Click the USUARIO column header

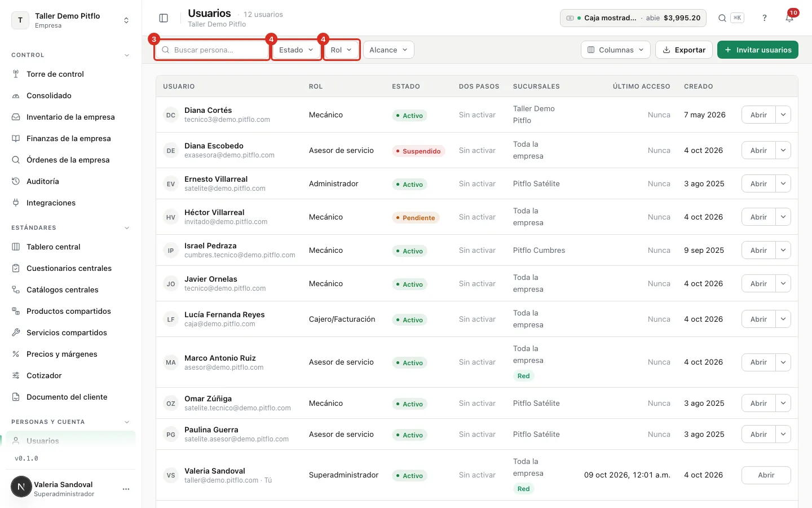(x=179, y=86)
